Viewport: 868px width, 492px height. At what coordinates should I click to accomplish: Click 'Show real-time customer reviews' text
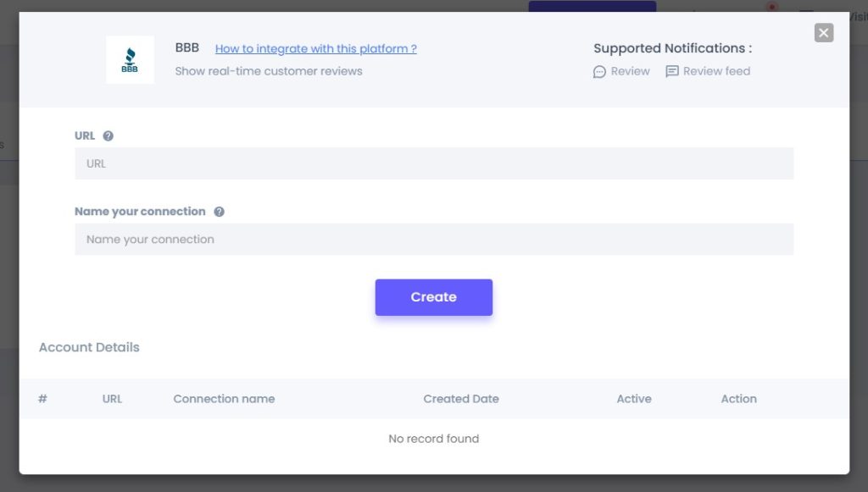click(269, 71)
